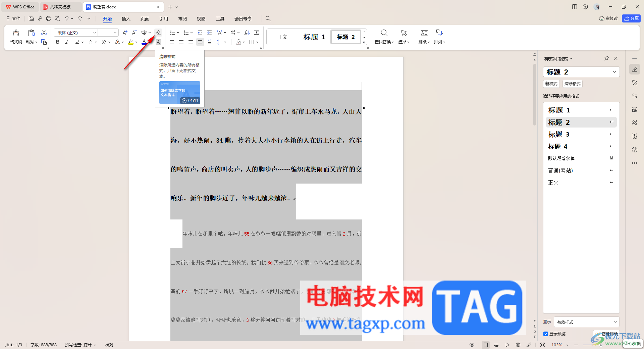The height and width of the screenshot is (349, 644).
Task: Open Print Preview from the quick access bar
Action: [x=57, y=18]
